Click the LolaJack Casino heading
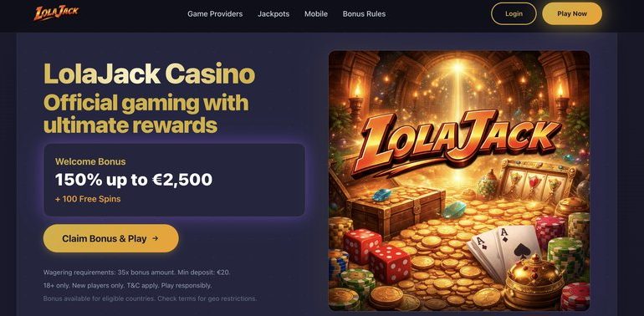Screen dimensions: 644x316 [149, 74]
